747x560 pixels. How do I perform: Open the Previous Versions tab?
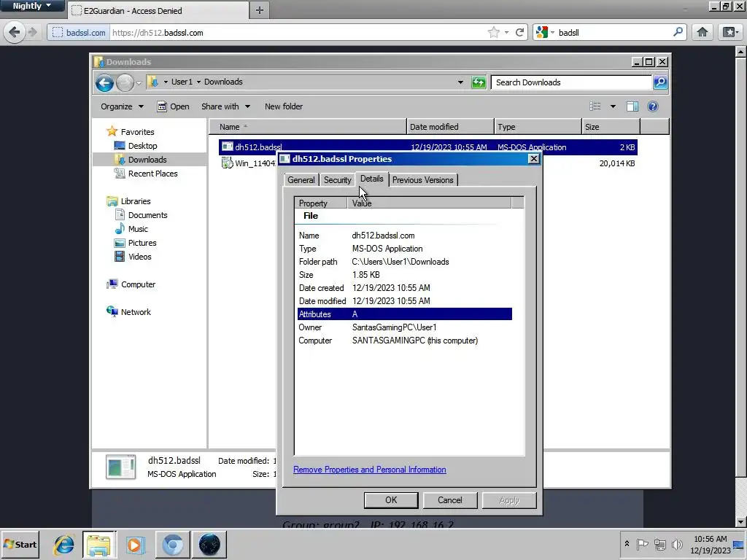coord(423,180)
